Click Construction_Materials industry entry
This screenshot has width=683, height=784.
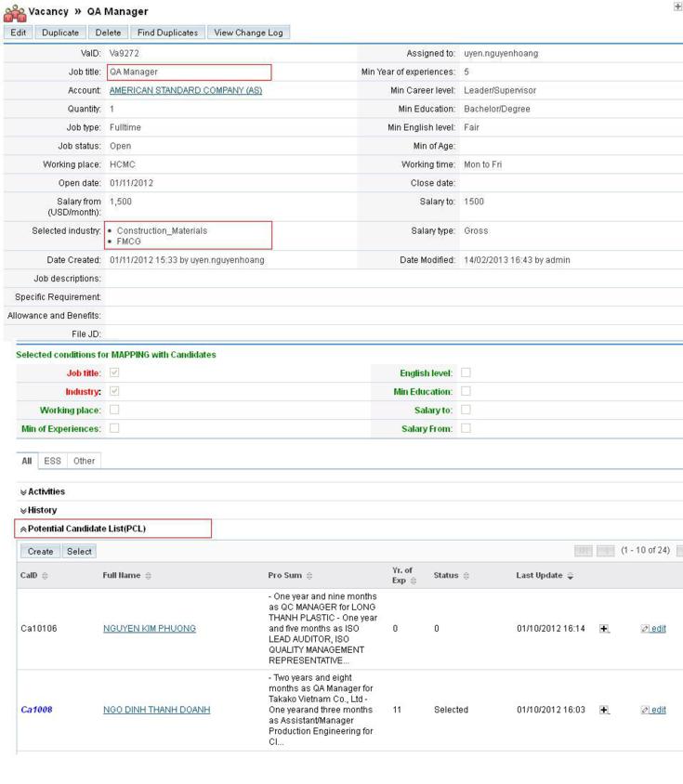pyautogui.click(x=162, y=230)
